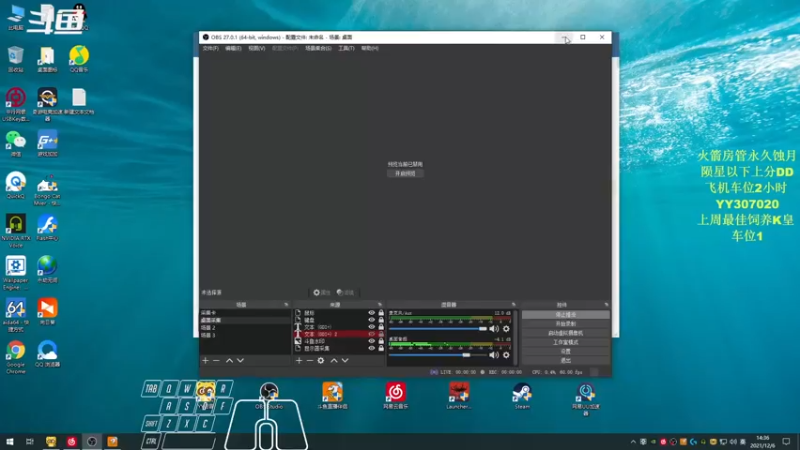The image size is (800, 450).
Task: Toggle visibility eye of 斗鱼水印 source
Action: click(371, 341)
